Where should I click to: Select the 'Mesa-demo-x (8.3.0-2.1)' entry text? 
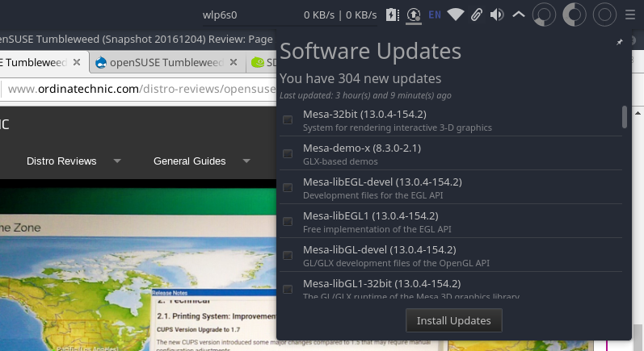pos(362,148)
